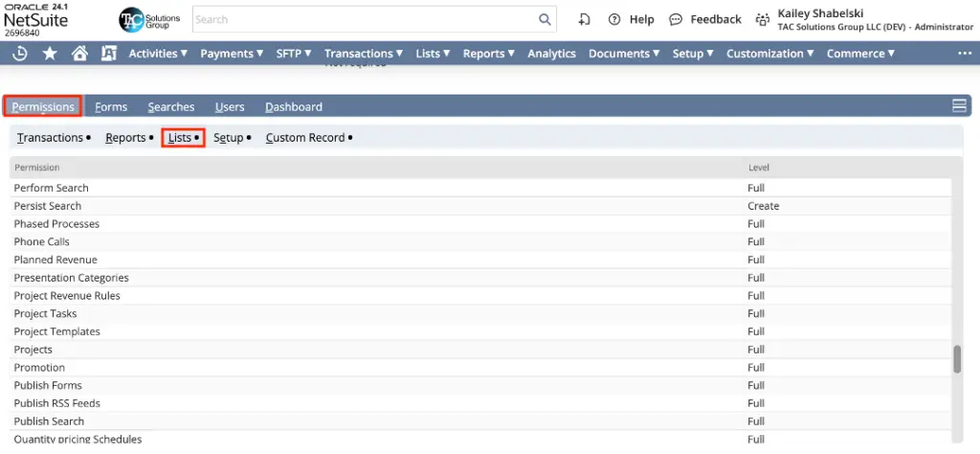
Task: Click the Full level for Promotion
Action: (x=756, y=367)
